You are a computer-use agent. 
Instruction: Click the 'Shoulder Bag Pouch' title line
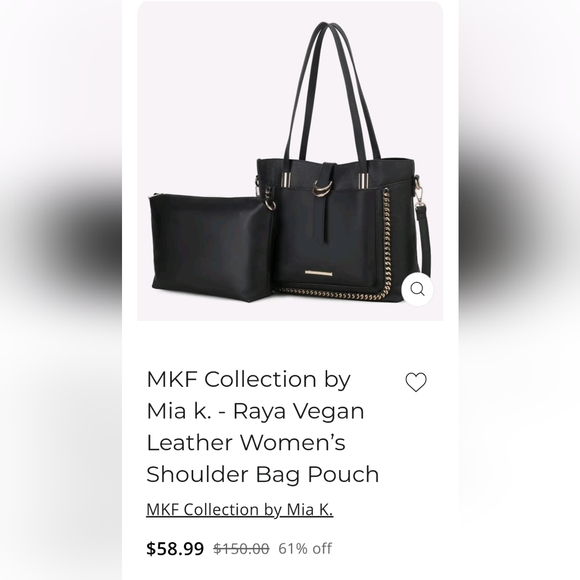coord(263,474)
